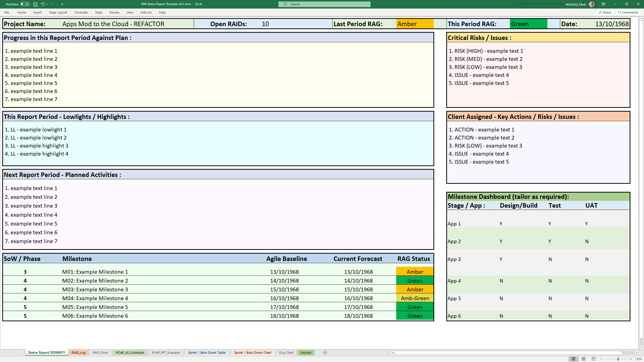
Task: Click the POaP_XLS_Example sheet tab
Action: [x=130, y=352]
